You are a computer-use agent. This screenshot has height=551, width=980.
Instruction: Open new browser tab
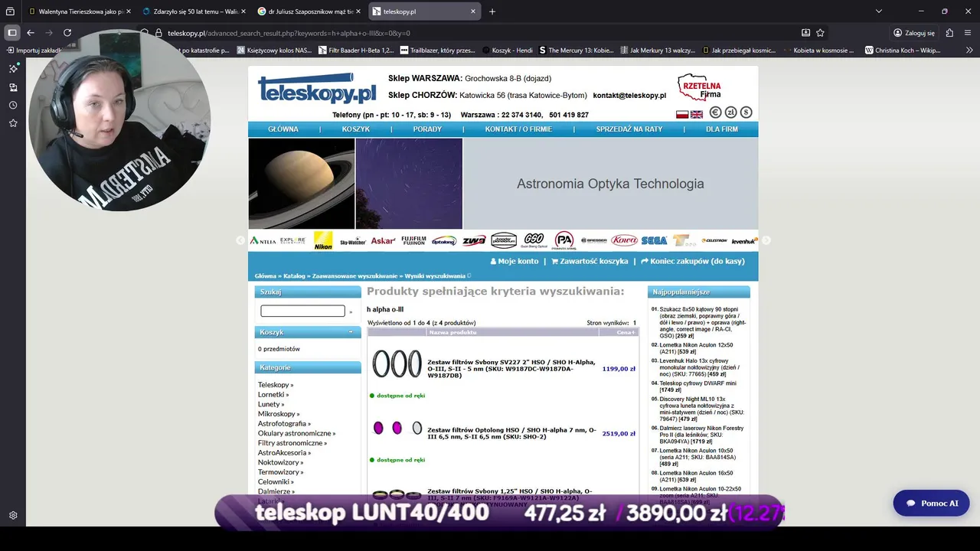coord(492,11)
